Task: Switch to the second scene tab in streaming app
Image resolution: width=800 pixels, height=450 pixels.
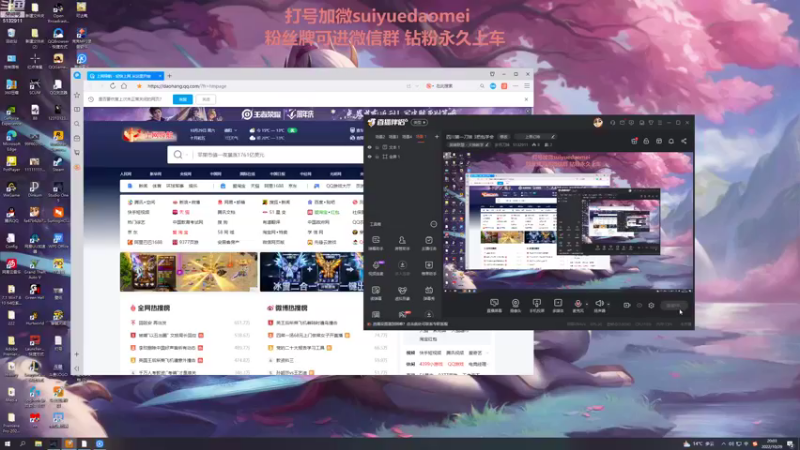Action: coord(393,137)
